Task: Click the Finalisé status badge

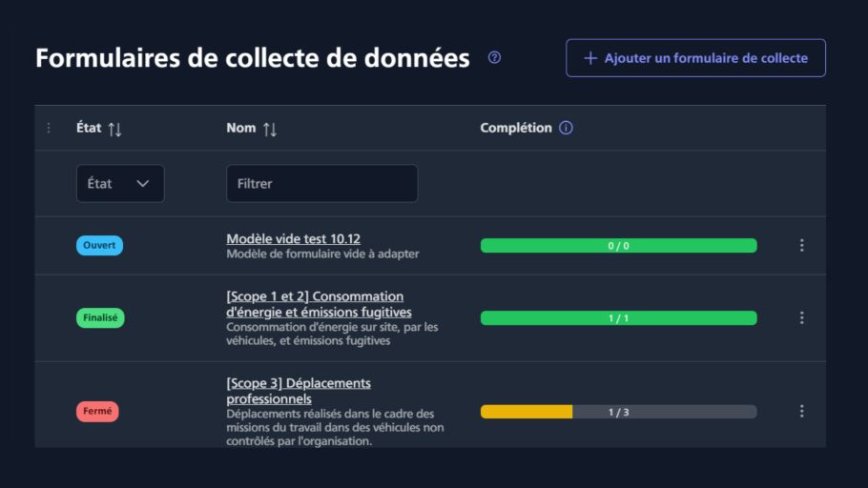Action: coord(101,317)
